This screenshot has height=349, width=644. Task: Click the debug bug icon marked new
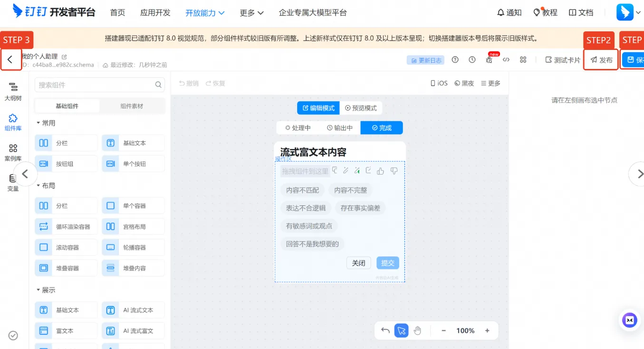[x=489, y=60]
